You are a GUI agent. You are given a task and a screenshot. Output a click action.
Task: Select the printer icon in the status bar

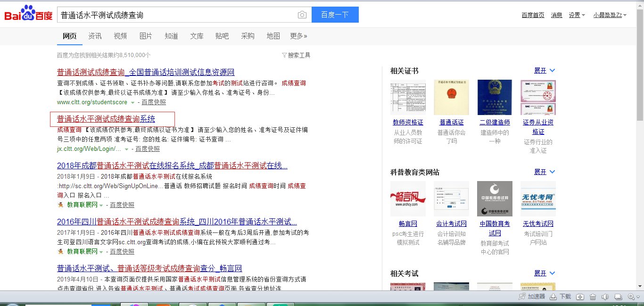618,297
